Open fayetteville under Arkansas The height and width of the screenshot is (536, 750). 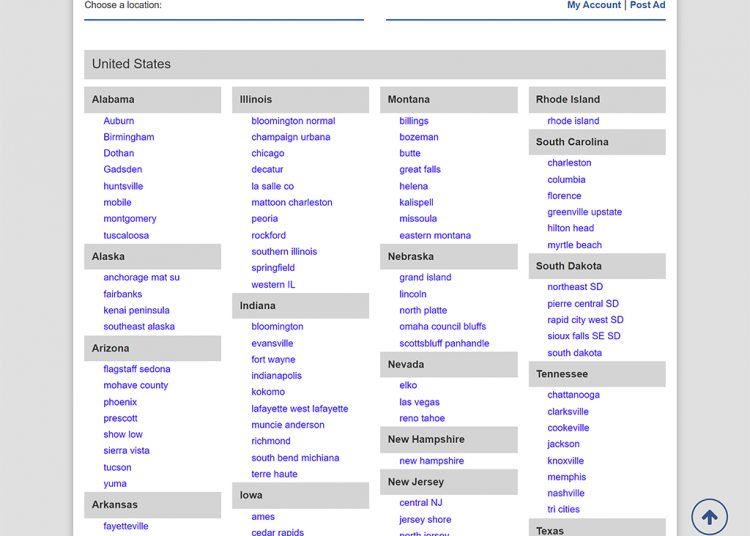coord(126,526)
